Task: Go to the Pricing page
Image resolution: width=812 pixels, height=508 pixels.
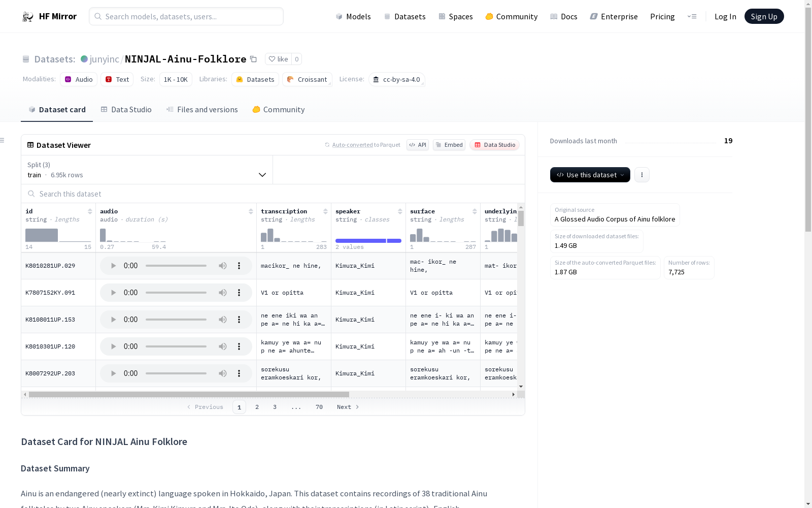Action: [x=662, y=16]
